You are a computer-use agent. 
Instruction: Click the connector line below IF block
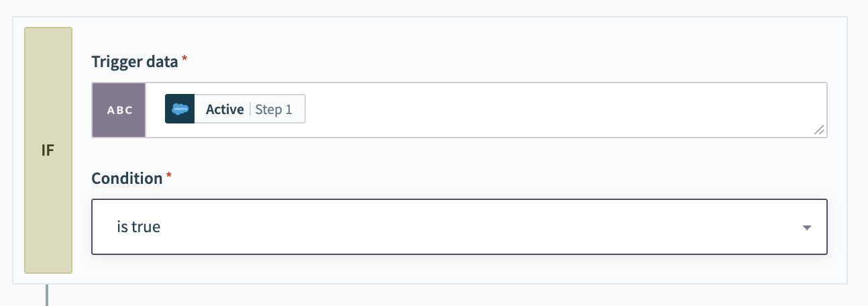pyautogui.click(x=47, y=295)
